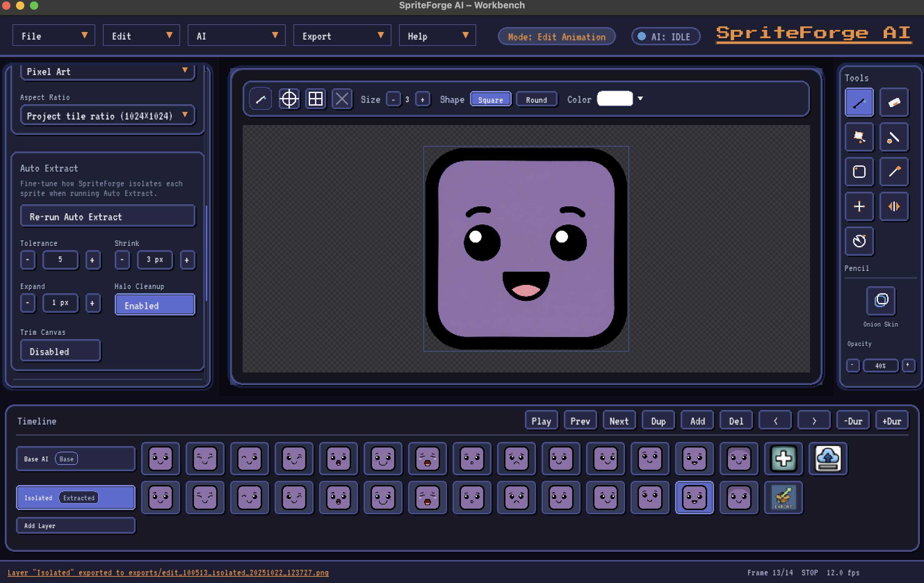Image resolution: width=924 pixels, height=583 pixels.
Task: Select the Round brush shape
Action: click(x=536, y=100)
